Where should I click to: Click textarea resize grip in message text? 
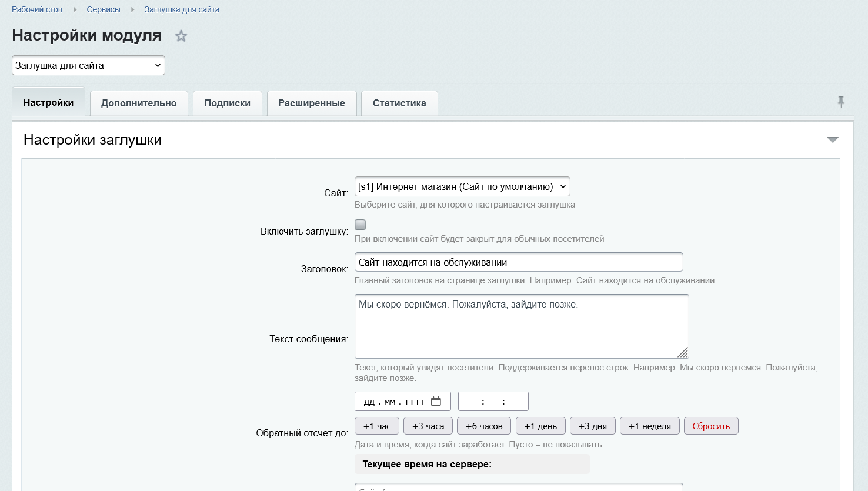pos(682,352)
